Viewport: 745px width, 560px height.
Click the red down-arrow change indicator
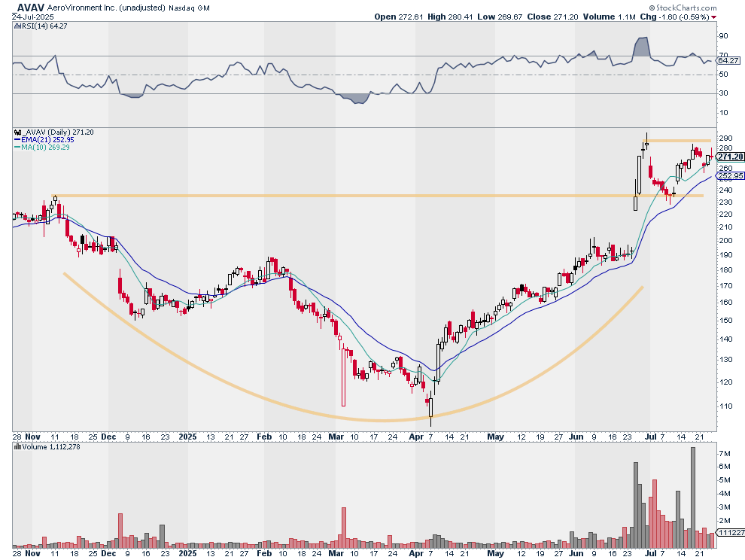[713, 17]
